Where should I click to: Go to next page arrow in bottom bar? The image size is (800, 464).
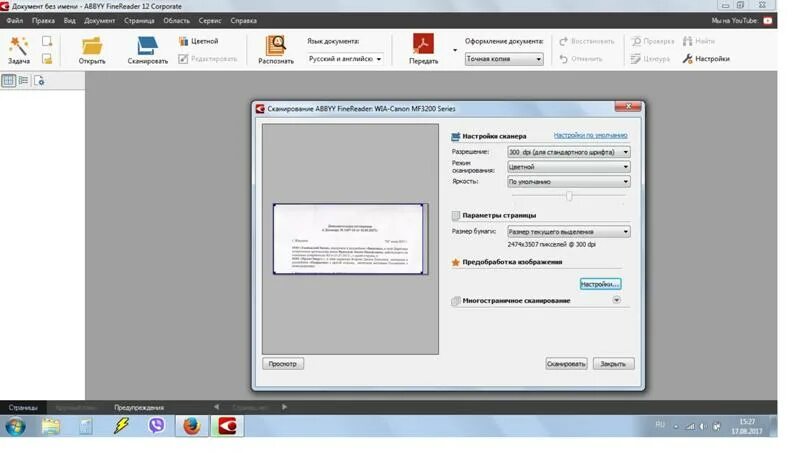(284, 407)
